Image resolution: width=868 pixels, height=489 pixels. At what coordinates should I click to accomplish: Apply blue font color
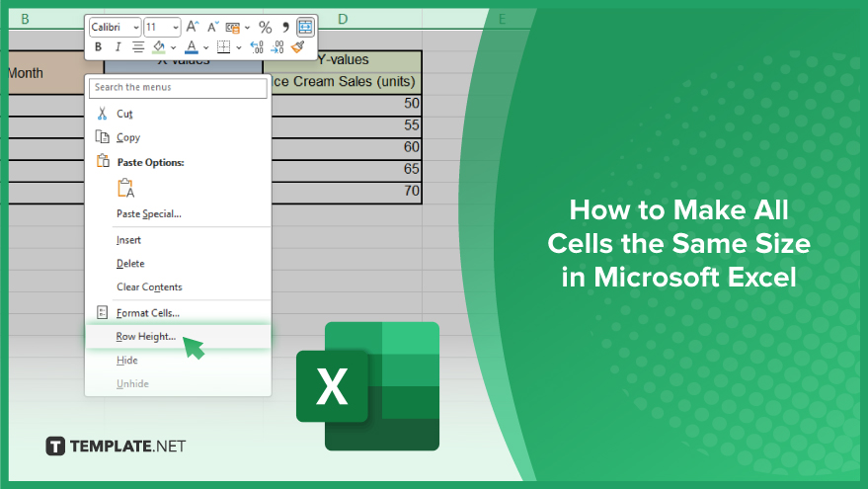tap(191, 47)
